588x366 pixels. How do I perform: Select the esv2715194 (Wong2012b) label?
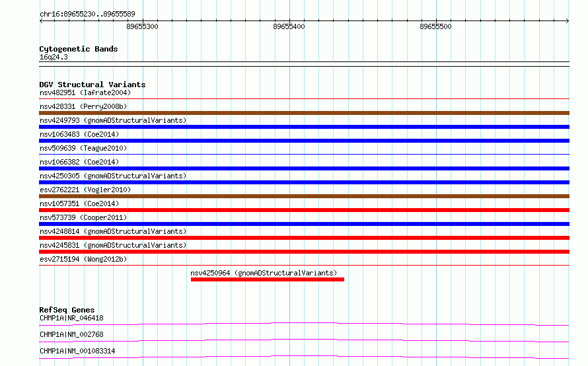click(83, 259)
